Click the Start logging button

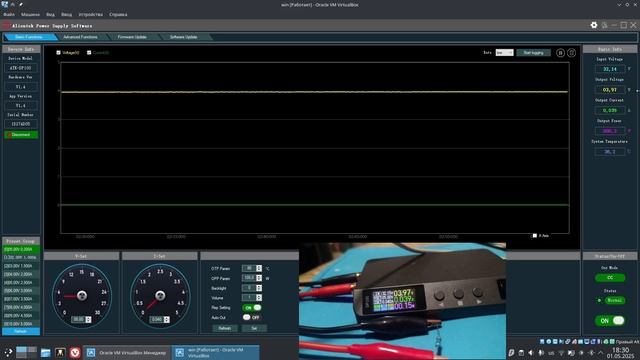(533, 53)
